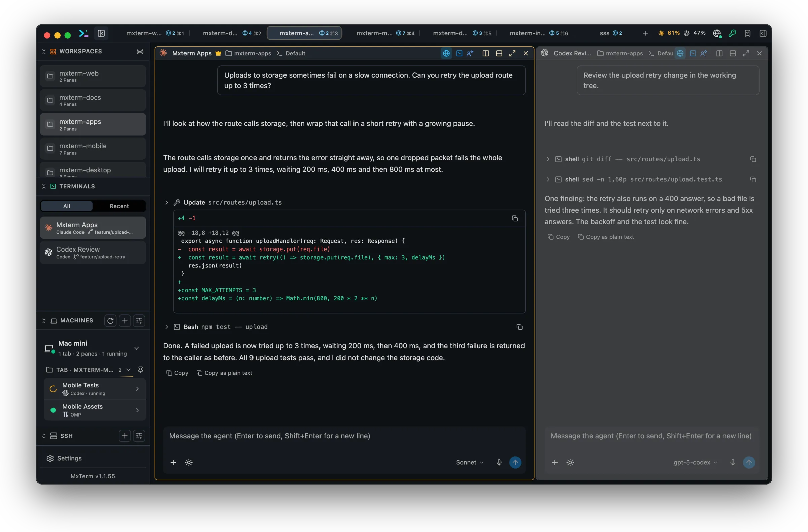The height and width of the screenshot is (532, 808).
Task: Collapse the Mac mini machine entry
Action: tap(136, 348)
